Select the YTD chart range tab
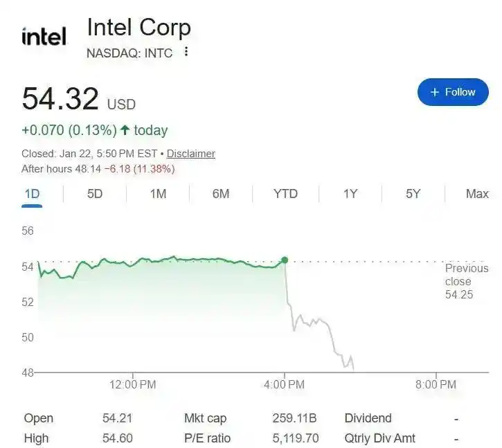This screenshot has width=502, height=448. (x=285, y=194)
